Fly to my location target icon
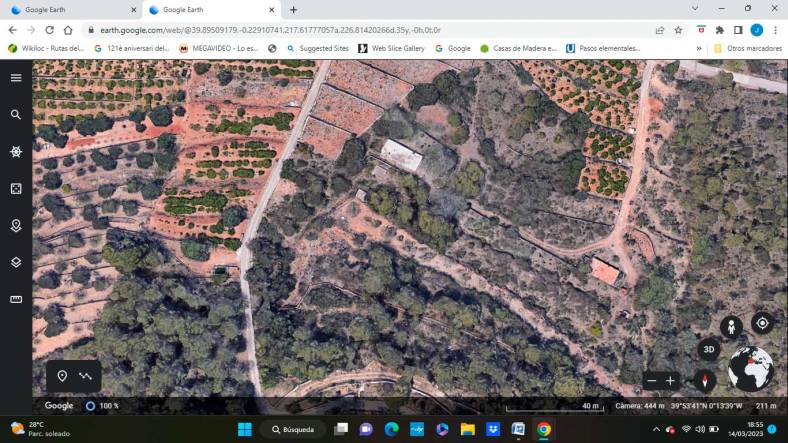Viewport: 788px width, 443px height. (762, 323)
